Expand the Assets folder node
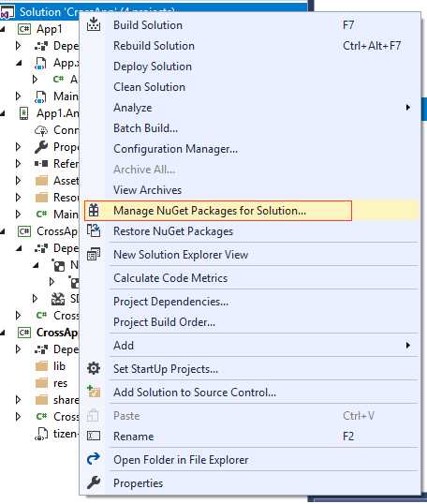This screenshot has width=427, height=504. (19, 180)
